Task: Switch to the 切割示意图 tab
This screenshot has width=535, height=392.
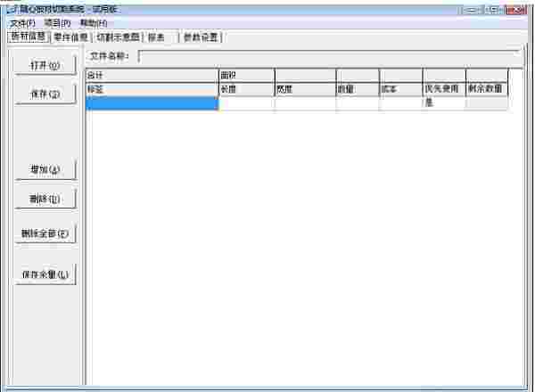Action: (x=118, y=37)
